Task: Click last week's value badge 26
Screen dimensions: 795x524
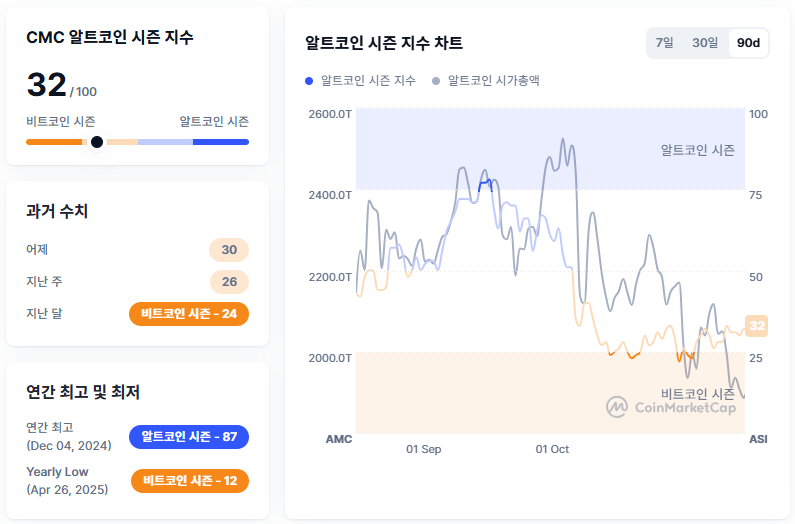Action: (x=229, y=282)
